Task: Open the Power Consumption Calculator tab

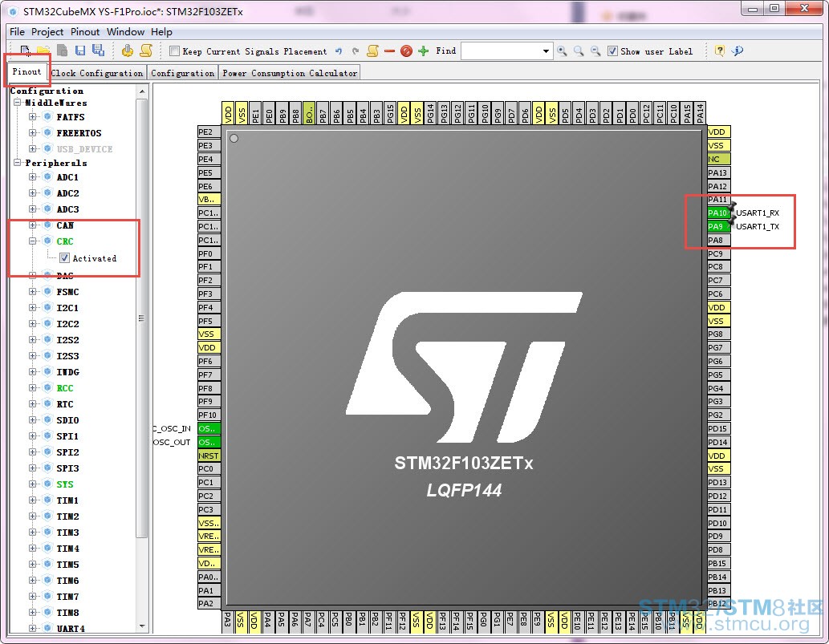Action: pos(290,73)
